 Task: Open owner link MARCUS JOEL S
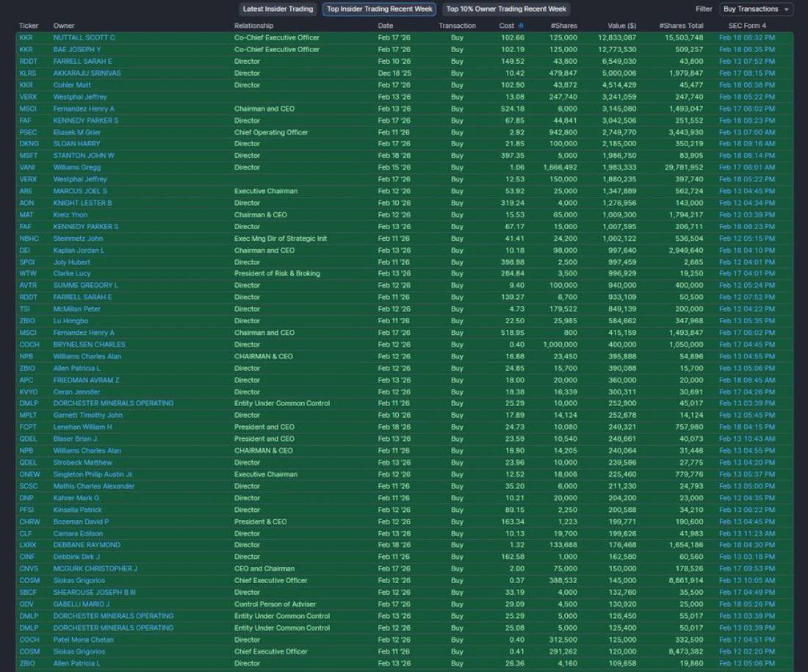(80, 191)
